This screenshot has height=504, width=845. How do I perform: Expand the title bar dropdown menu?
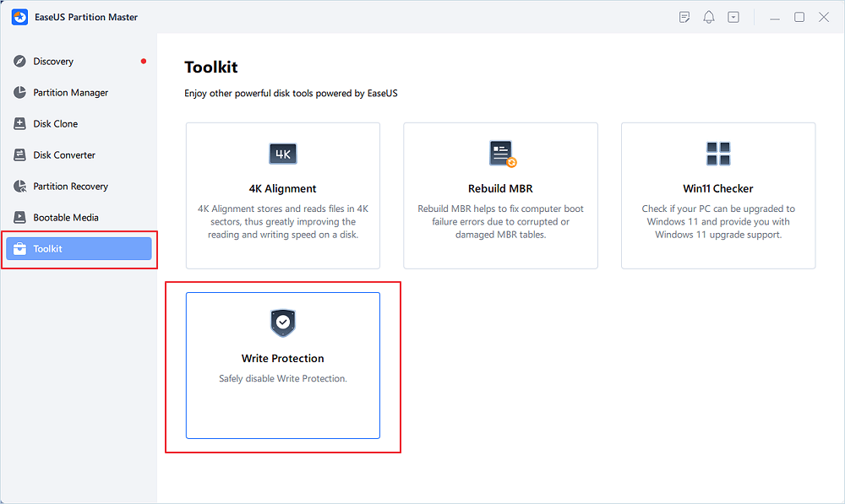click(x=733, y=17)
